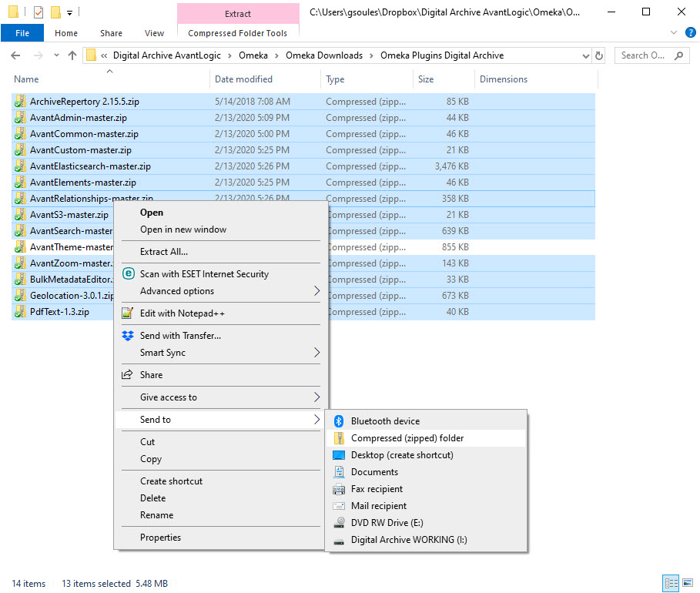Screen dimensions: 700x593
Task: Click the breadcrumb arrow after Omeka
Action: [x=276, y=55]
